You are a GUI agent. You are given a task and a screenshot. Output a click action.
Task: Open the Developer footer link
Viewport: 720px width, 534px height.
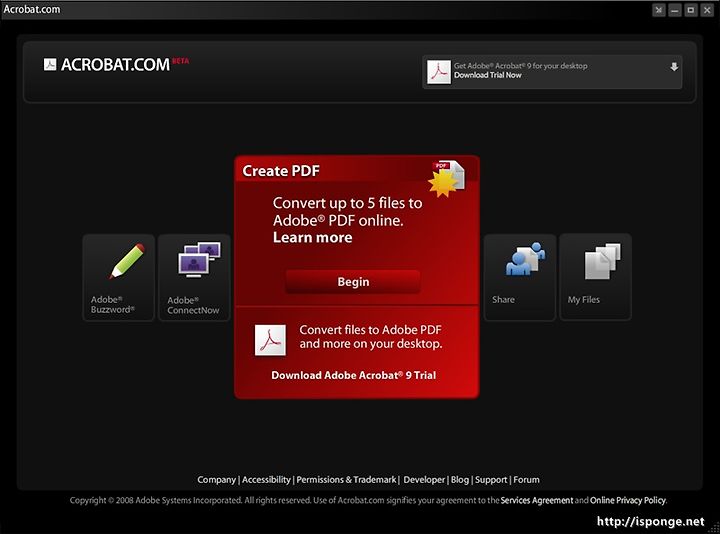pyautogui.click(x=424, y=479)
